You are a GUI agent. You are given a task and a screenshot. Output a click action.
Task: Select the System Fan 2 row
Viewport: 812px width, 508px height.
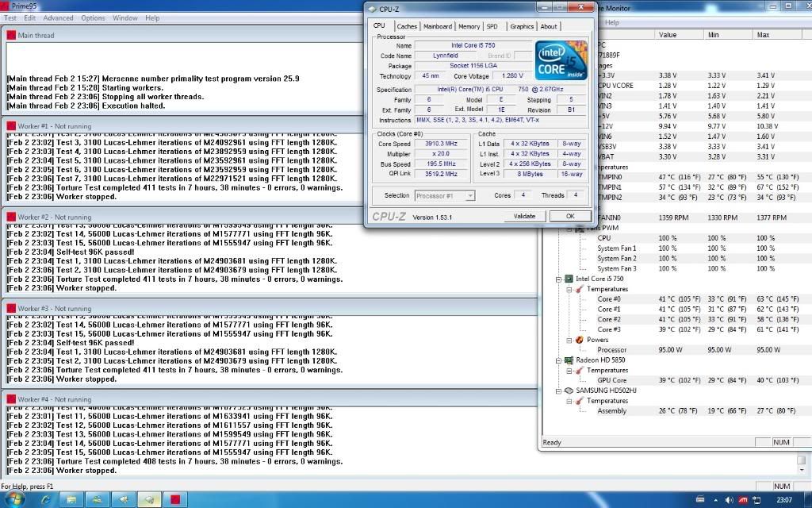pos(698,258)
